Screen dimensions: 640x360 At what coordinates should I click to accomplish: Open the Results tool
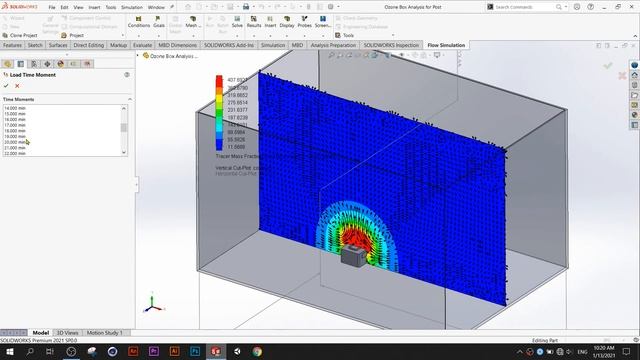(x=253, y=22)
